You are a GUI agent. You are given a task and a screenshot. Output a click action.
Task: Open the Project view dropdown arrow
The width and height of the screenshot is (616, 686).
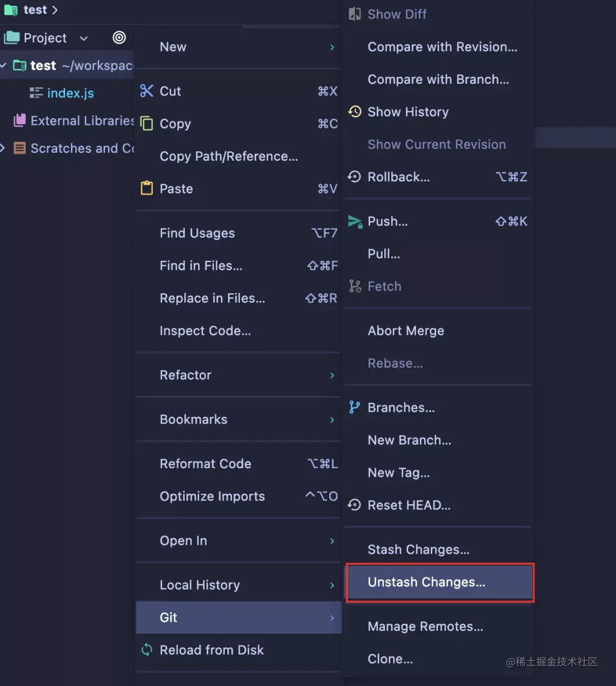[84, 38]
